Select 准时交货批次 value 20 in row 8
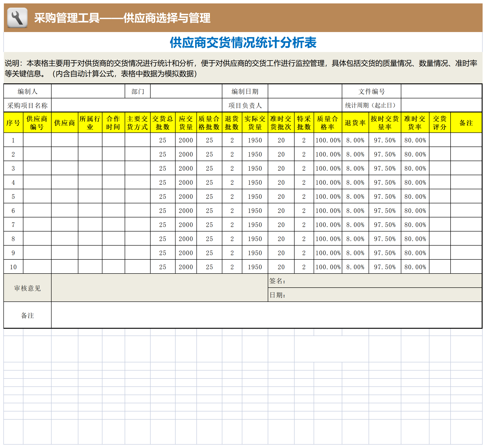 (x=281, y=238)
